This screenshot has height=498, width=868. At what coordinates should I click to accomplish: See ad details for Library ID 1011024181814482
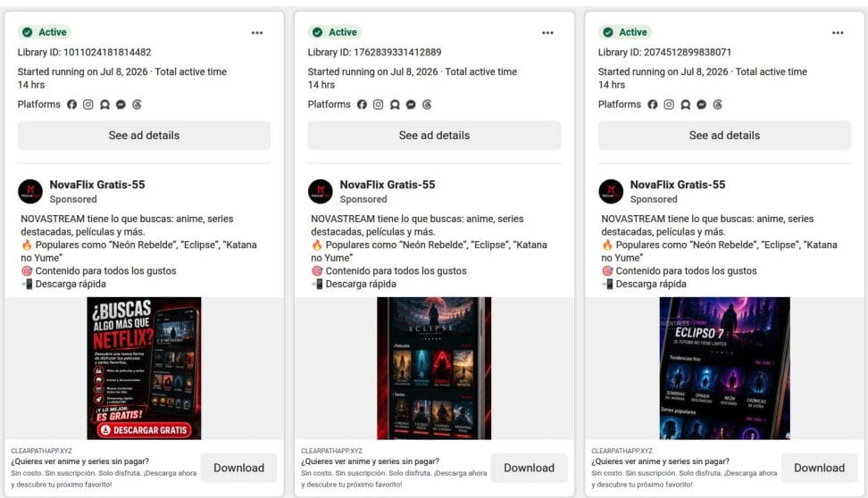[x=144, y=135]
